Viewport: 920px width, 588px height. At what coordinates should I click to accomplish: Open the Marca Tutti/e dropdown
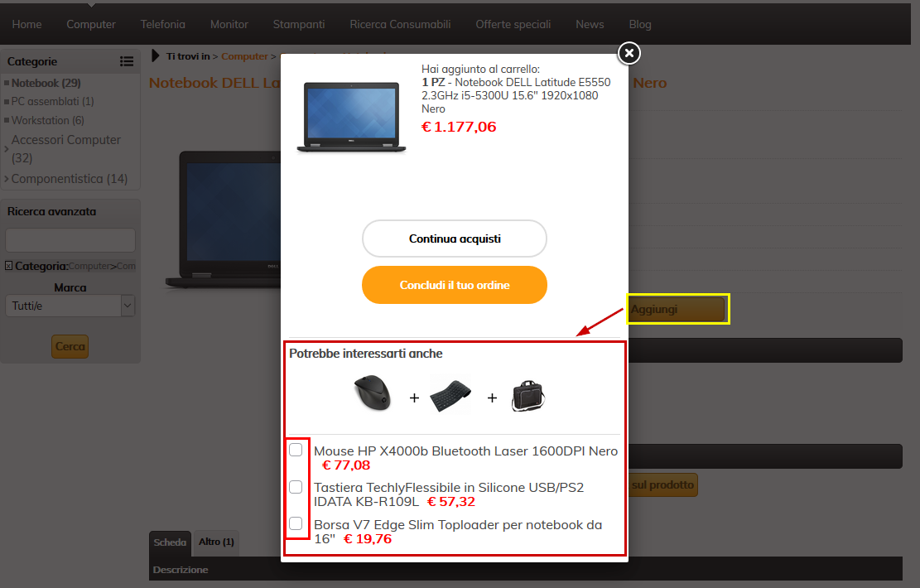point(70,306)
